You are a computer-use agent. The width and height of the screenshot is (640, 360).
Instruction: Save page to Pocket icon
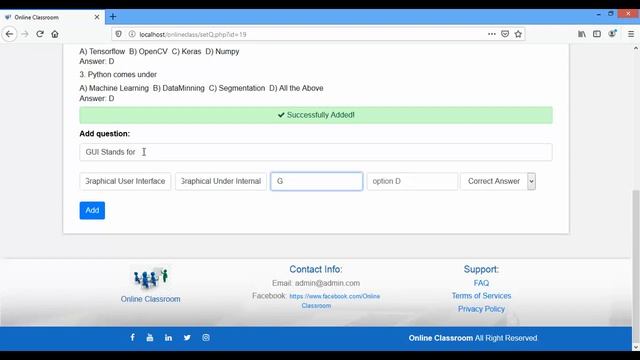tap(505, 34)
